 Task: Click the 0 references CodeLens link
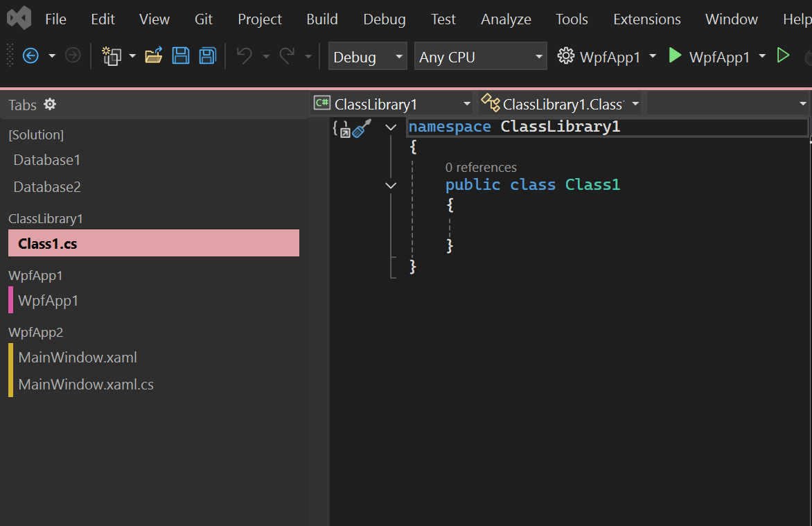[x=481, y=167]
